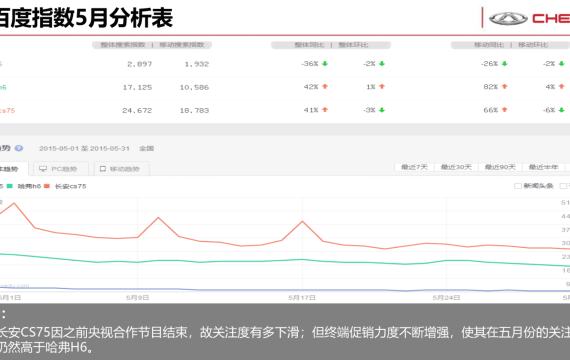Screen dimensions: 570x360
Task: Click the 18,783 mobile index value
Action: click(194, 111)
